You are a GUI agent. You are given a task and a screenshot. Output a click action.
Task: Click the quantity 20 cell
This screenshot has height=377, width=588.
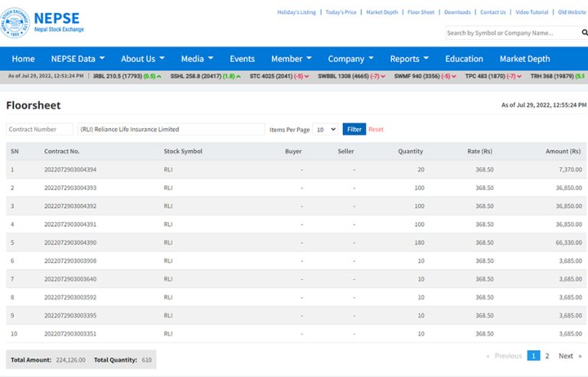pyautogui.click(x=421, y=169)
